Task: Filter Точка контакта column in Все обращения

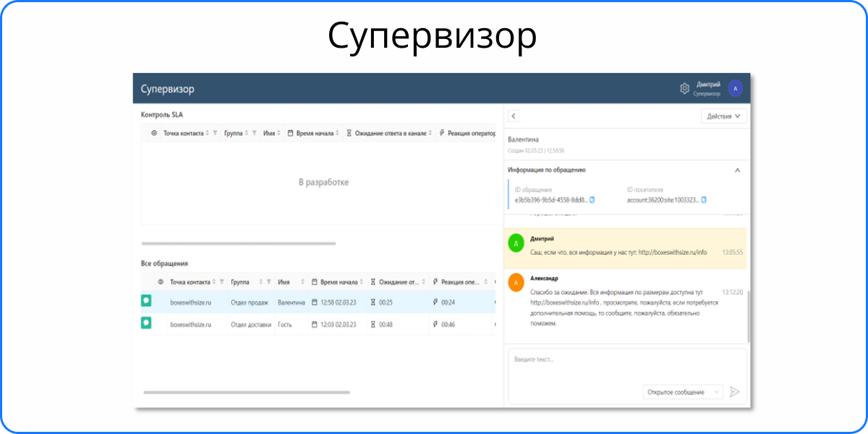Action: [x=222, y=282]
